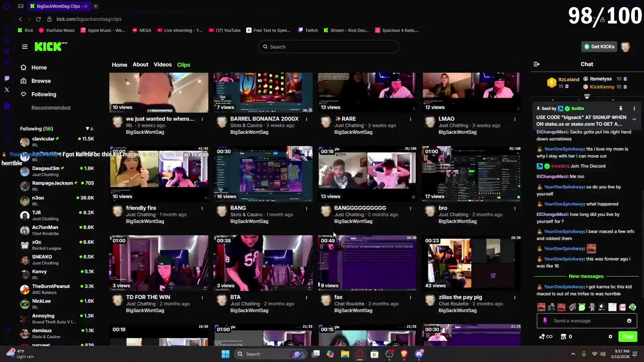644x362 pixels.
Task: Open options for BANG clip
Action: click(x=306, y=208)
